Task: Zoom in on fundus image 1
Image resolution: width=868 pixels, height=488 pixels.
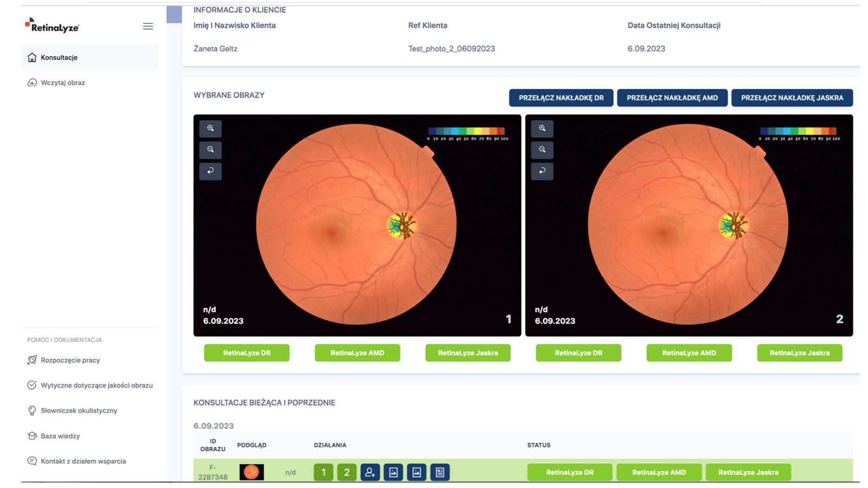Action: point(210,129)
